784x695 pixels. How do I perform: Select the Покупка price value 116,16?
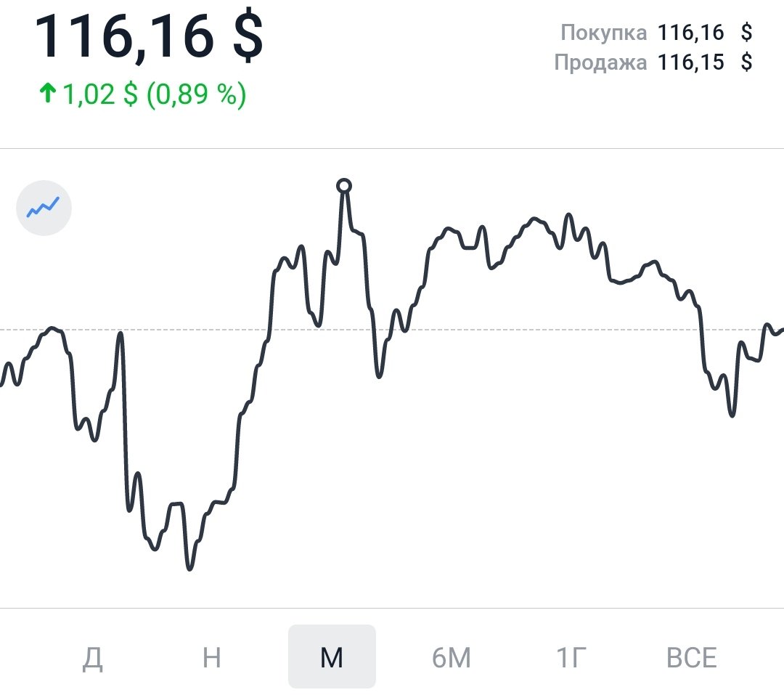691,33
